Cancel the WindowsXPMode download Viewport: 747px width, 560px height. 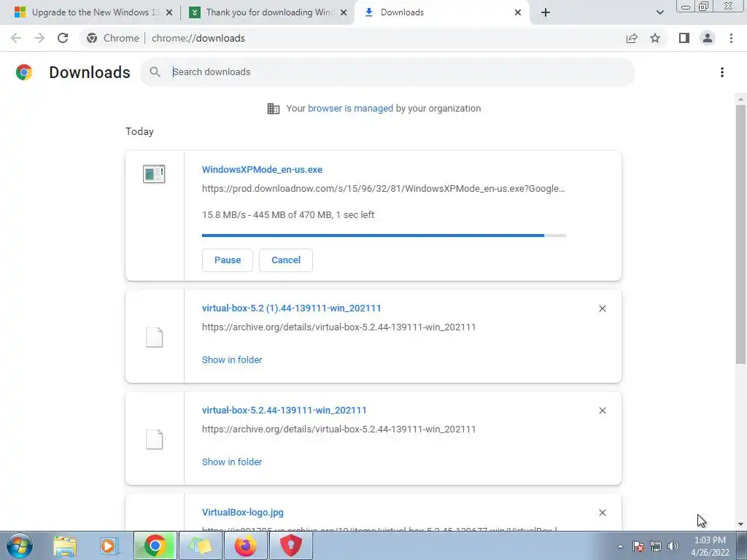point(286,260)
